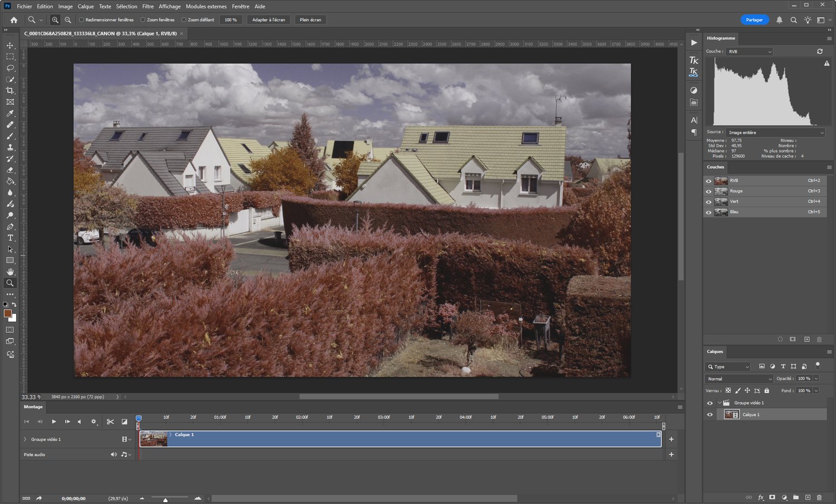Select the Crop tool
The image size is (836, 504).
(x=10, y=91)
